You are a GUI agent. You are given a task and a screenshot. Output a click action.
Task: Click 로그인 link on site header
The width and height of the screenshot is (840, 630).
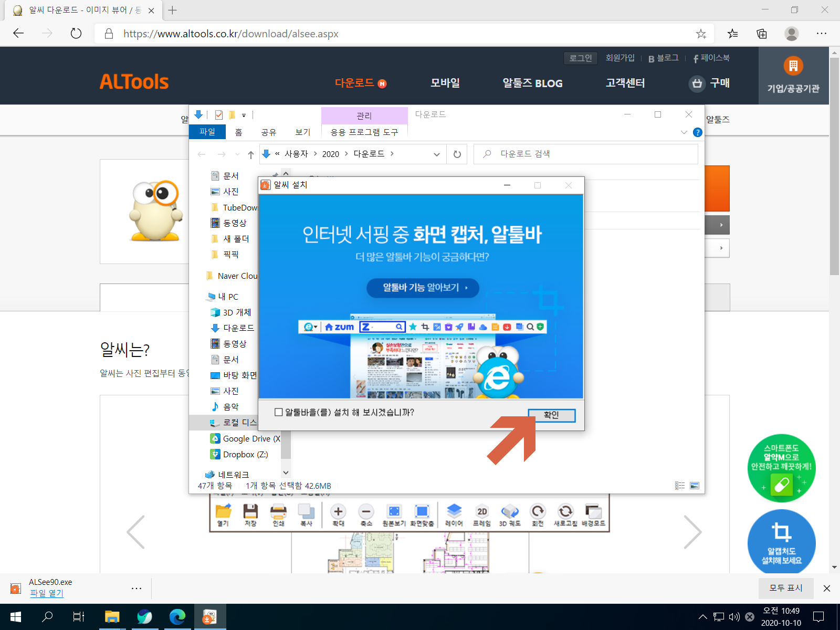coord(581,58)
